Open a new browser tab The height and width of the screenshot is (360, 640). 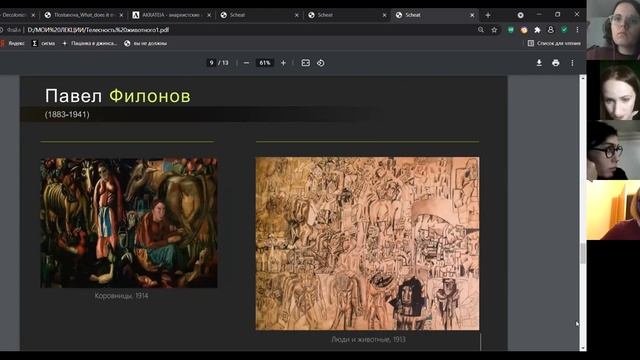[488, 15]
